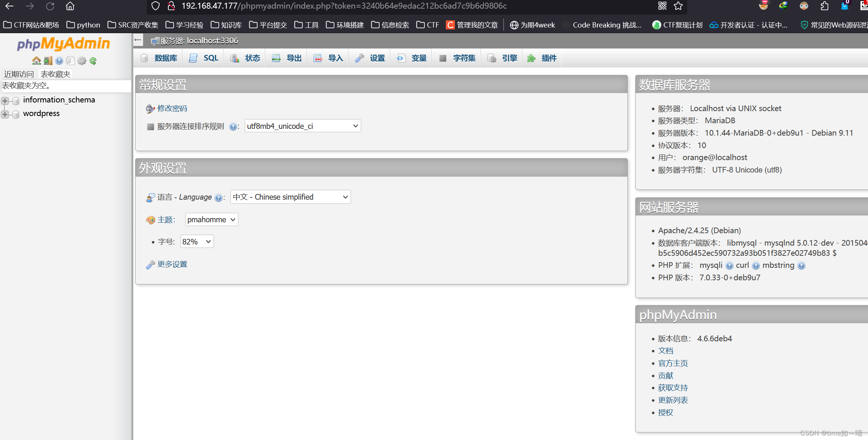This screenshot has height=440, width=868.
Task: Adjust the 字号 font size slider
Action: point(196,241)
